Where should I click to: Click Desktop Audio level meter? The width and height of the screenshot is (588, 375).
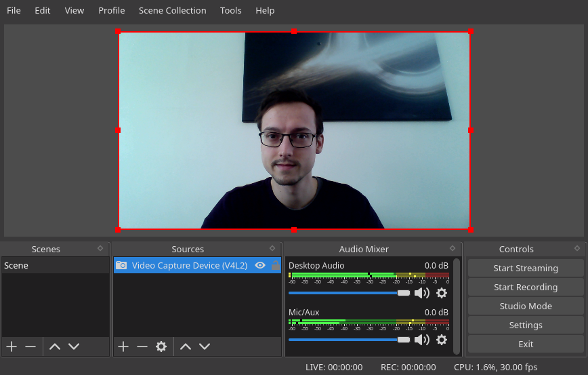[369, 275]
